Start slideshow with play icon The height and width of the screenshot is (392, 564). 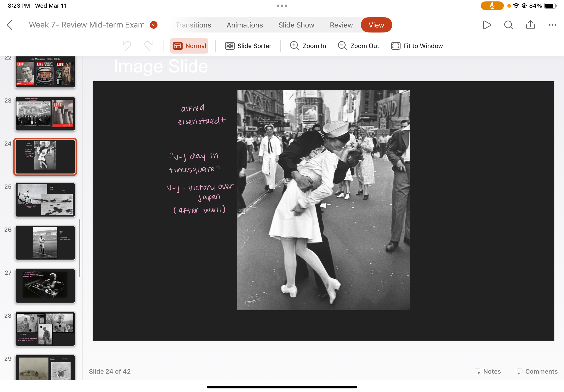click(x=487, y=25)
